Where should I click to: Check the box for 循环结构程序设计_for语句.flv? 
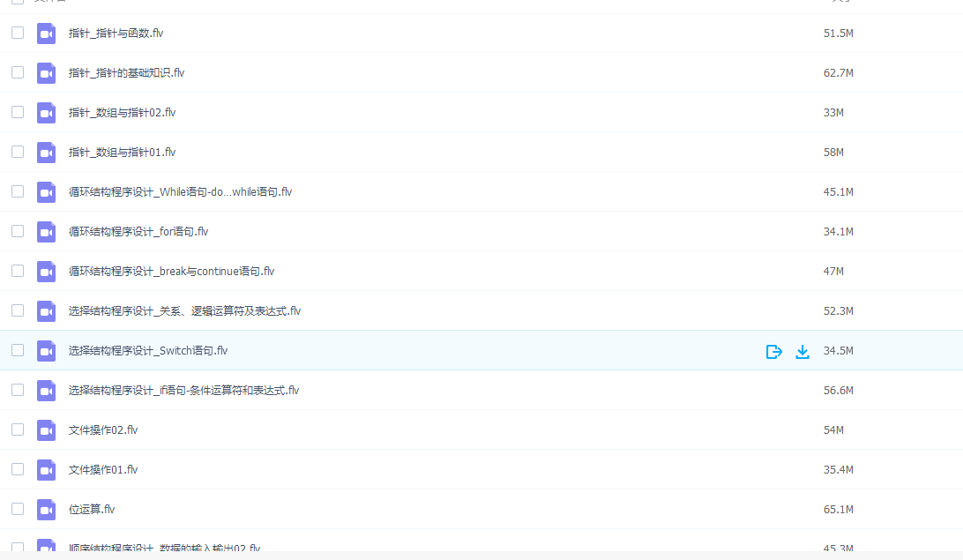(x=18, y=231)
